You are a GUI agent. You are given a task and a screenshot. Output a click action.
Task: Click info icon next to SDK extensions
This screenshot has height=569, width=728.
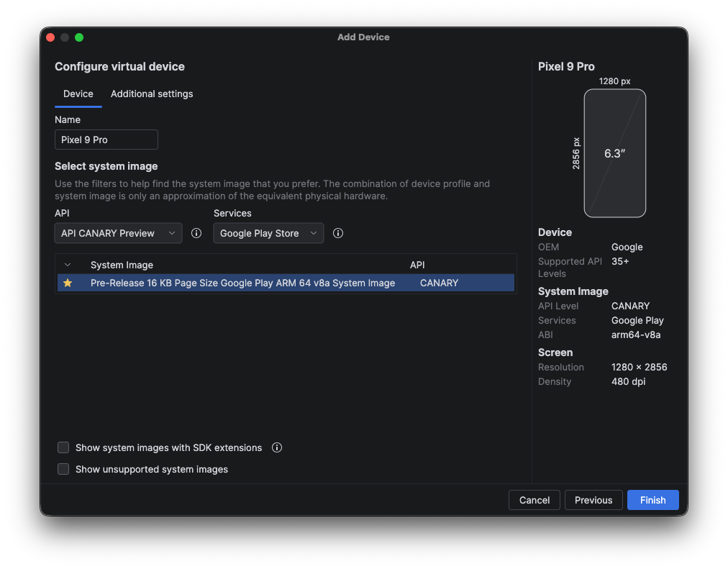coord(277,447)
